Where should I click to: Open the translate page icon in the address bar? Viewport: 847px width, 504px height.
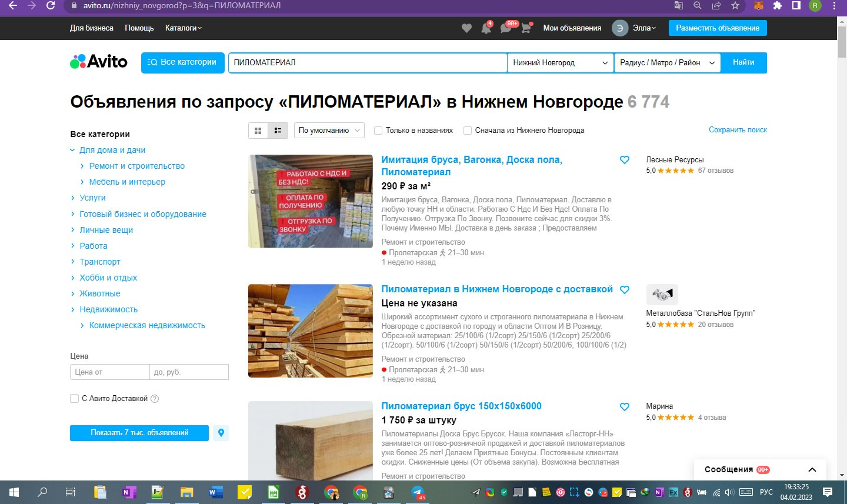tap(679, 6)
